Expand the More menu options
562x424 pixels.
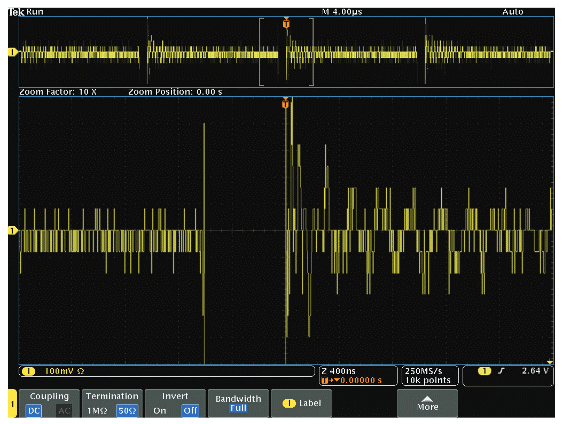click(x=428, y=403)
